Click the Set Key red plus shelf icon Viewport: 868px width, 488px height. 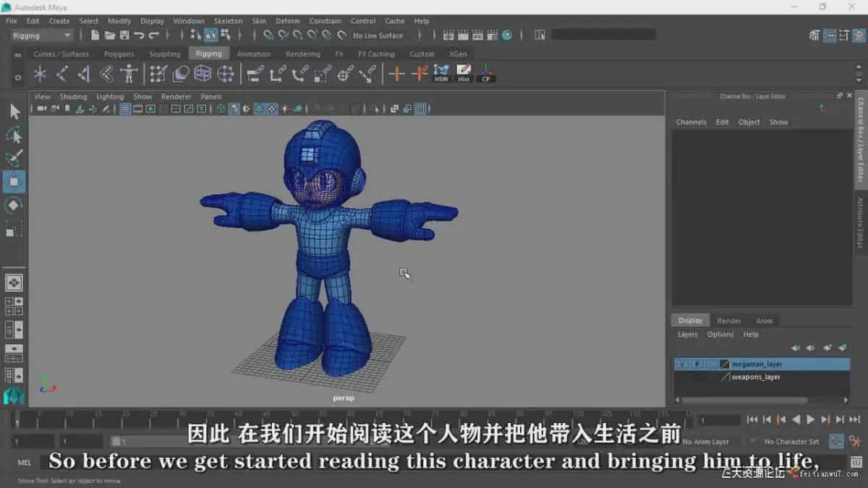[396, 74]
